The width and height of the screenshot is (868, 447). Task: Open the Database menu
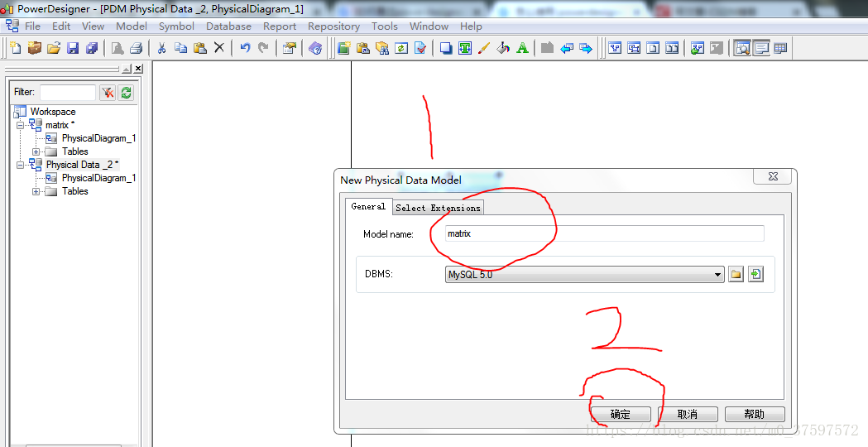(x=228, y=26)
